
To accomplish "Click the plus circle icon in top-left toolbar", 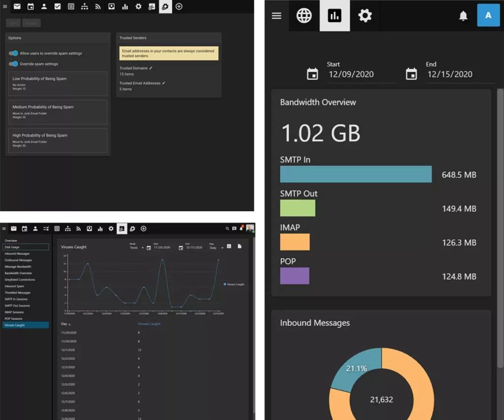I will coord(179,6).
